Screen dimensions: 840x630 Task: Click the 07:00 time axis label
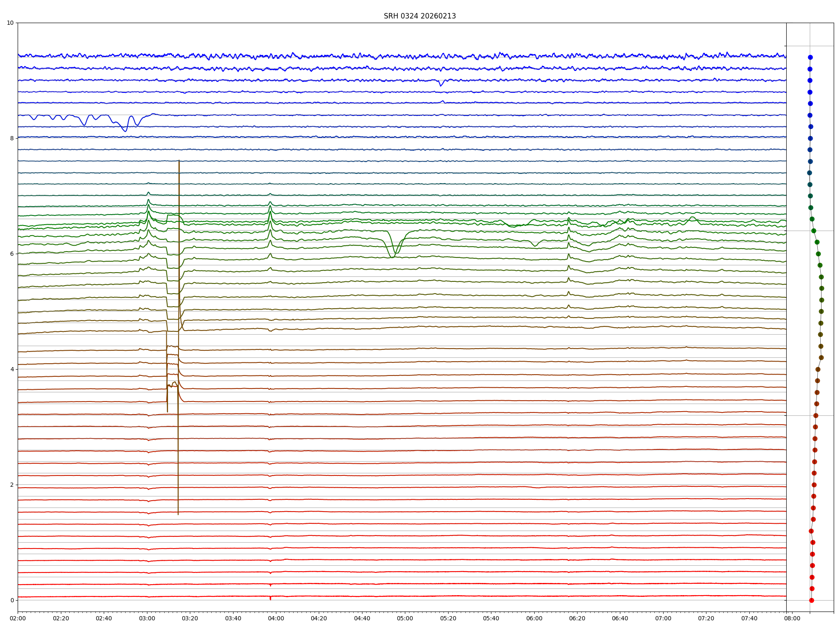point(663,618)
